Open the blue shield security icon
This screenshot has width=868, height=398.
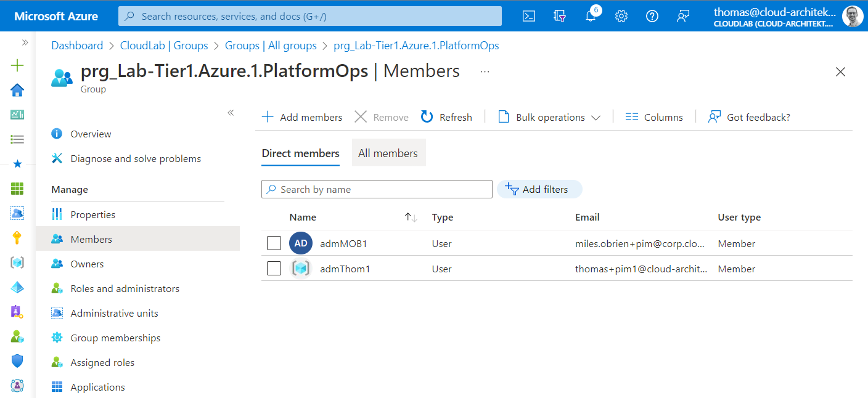click(x=17, y=361)
